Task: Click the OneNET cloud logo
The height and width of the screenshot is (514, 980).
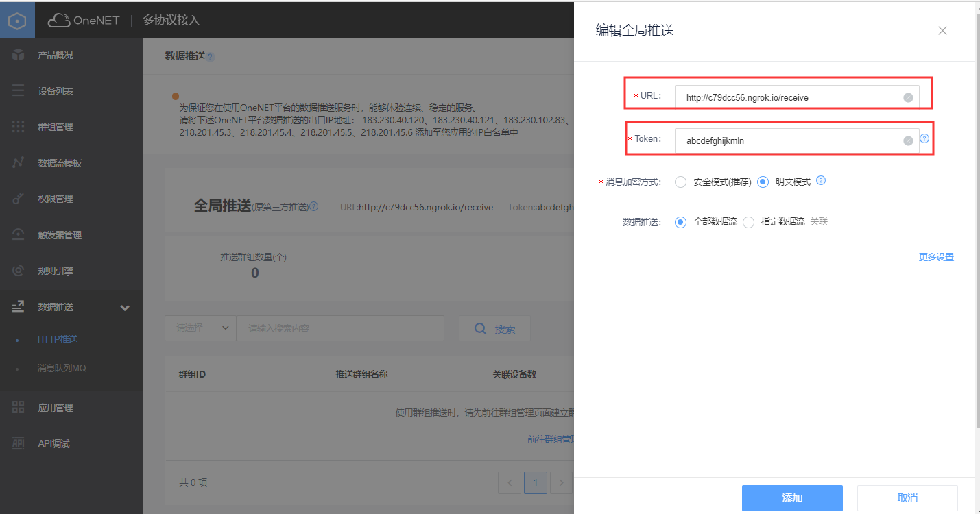Action: click(84, 20)
